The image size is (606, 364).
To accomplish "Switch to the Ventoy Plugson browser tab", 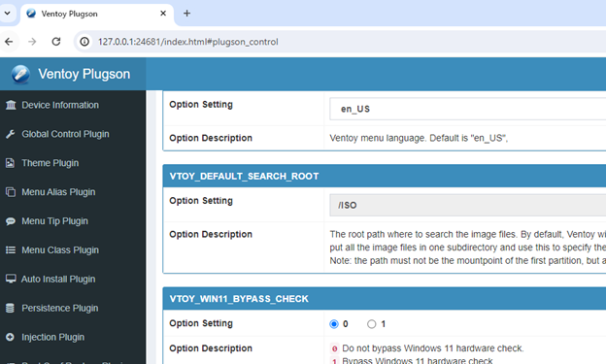I will coord(96,14).
